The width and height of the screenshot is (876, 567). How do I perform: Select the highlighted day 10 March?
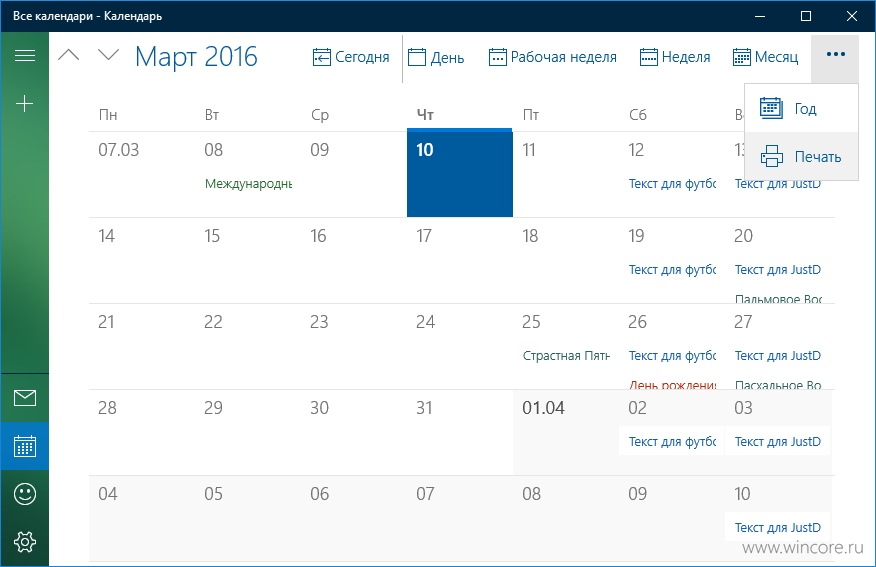(460, 173)
